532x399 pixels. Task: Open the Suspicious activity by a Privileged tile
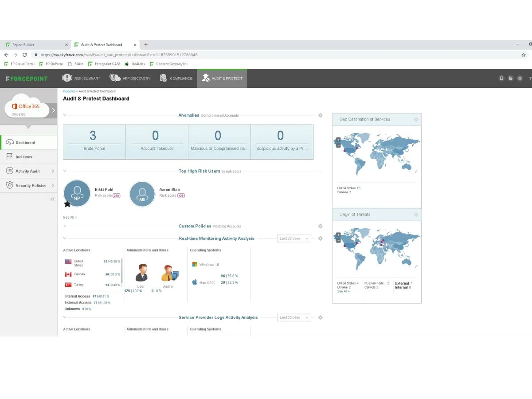(x=282, y=142)
